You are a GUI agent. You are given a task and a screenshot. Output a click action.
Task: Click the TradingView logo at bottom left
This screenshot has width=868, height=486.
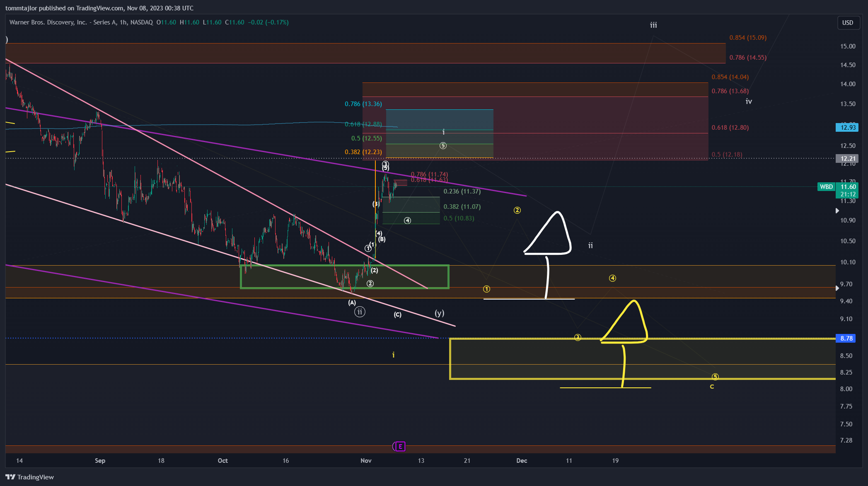click(x=29, y=477)
